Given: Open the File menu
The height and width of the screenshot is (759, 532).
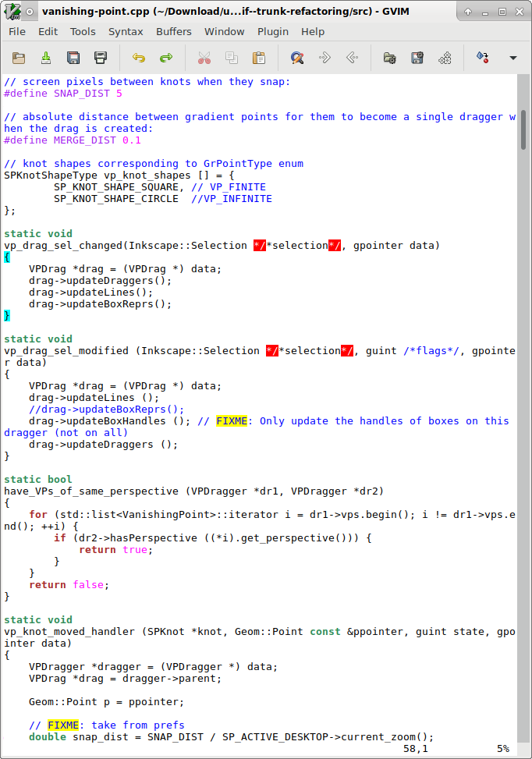Looking at the screenshot, I should pos(17,31).
